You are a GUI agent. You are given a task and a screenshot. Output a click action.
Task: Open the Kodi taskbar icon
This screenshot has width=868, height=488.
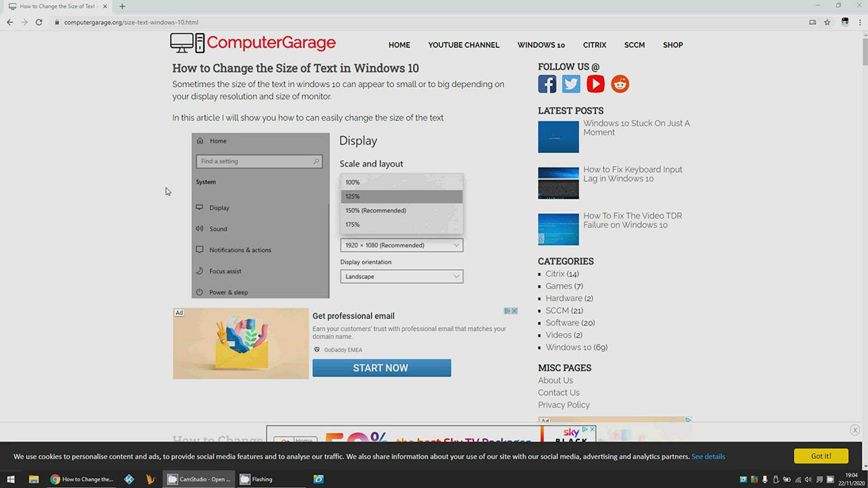tap(129, 479)
